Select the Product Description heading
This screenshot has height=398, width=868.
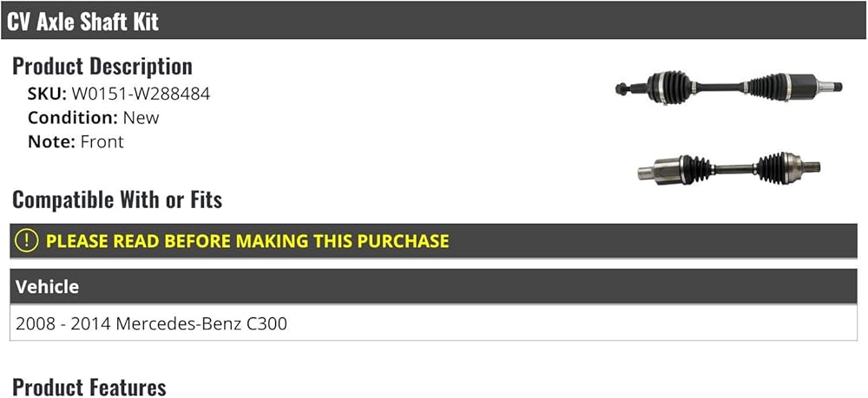(102, 66)
